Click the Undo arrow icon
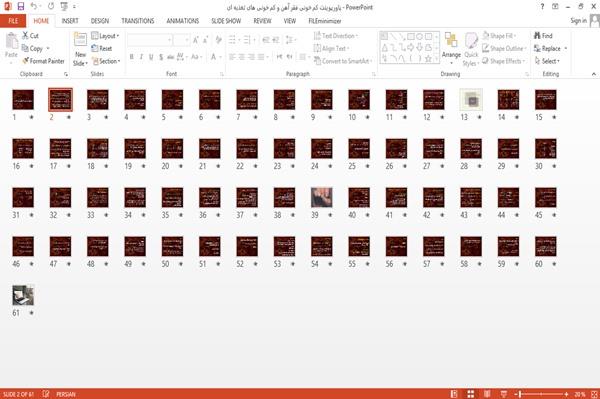 click(34, 6)
